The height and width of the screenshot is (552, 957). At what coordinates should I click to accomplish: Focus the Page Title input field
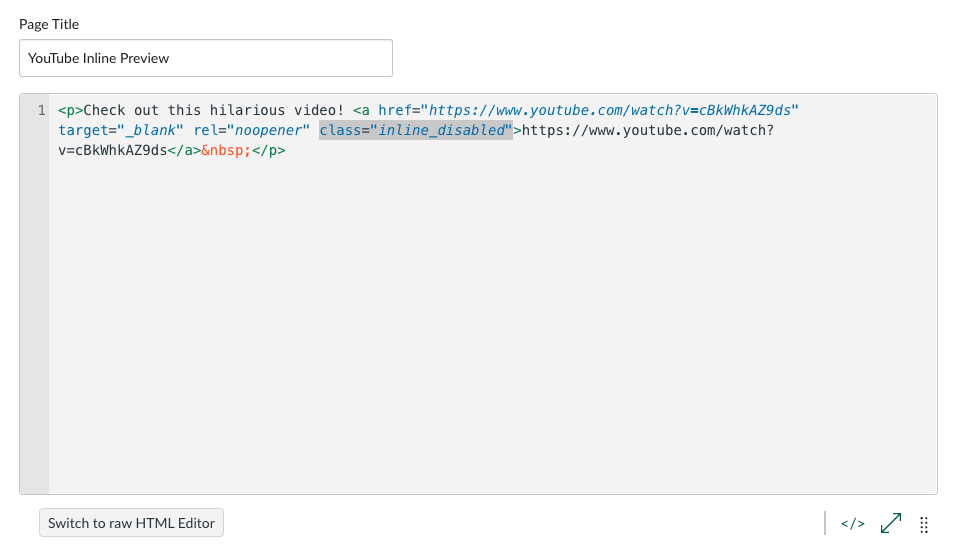click(206, 58)
